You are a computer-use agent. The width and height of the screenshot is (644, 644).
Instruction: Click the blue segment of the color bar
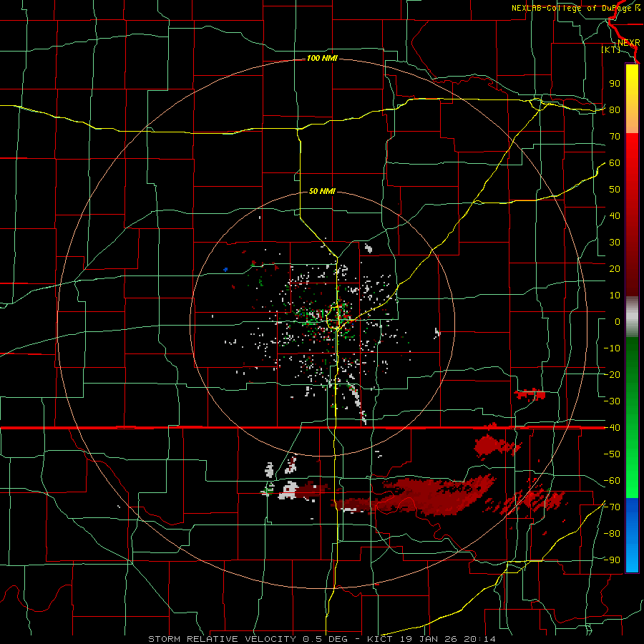pos(632,534)
